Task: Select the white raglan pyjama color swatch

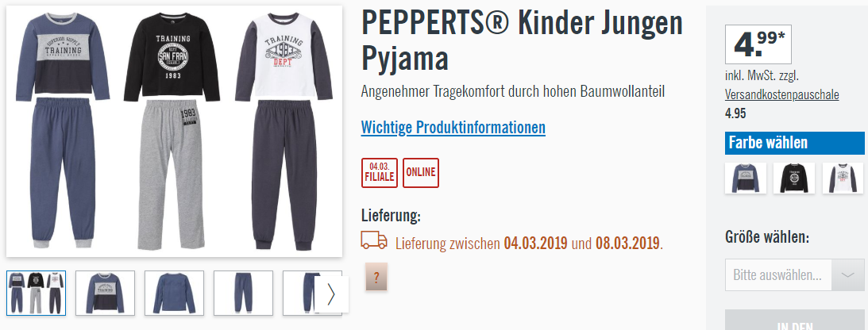Action: [843, 178]
